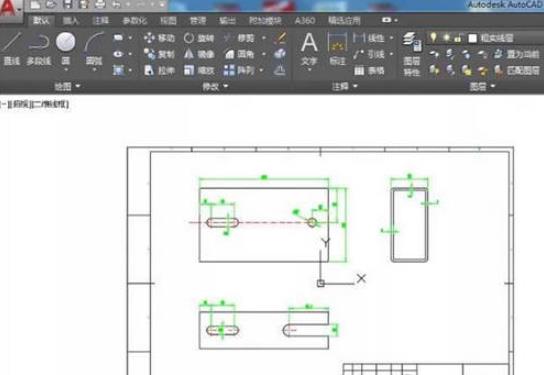Image resolution: width=544 pixels, height=375 pixels.
Task: Select the Offset tool in modify panel
Action: [280, 71]
